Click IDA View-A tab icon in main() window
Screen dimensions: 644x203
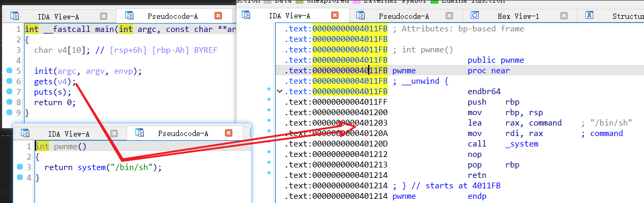[15, 16]
